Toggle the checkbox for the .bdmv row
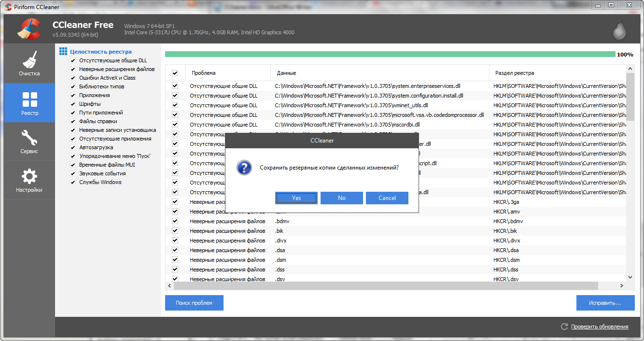Viewport: 644px width, 341px height. (x=175, y=221)
